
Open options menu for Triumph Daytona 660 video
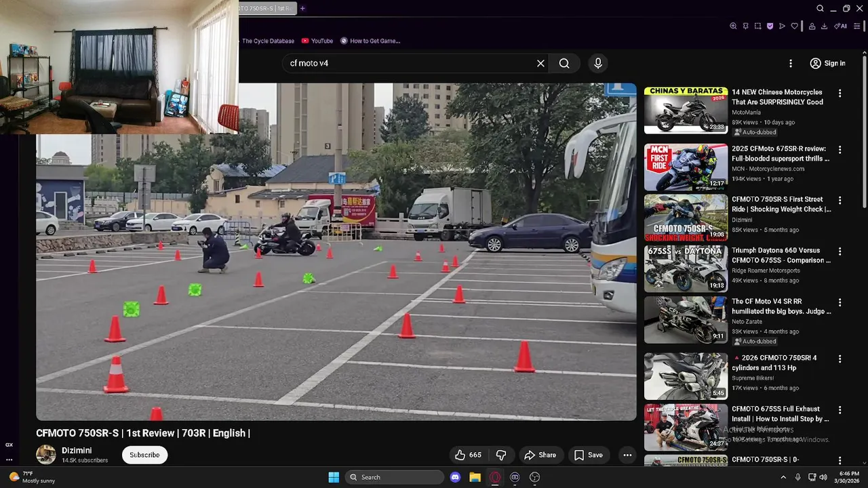pyautogui.click(x=840, y=251)
